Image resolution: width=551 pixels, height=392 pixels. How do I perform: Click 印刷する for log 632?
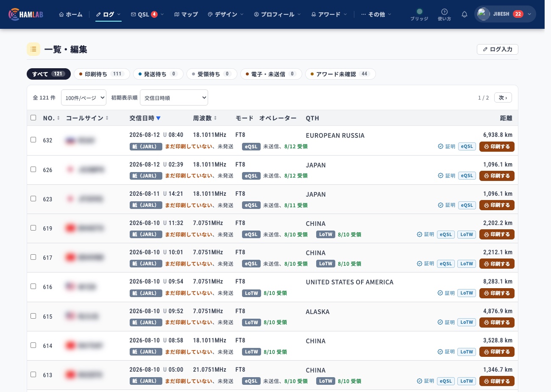click(497, 147)
